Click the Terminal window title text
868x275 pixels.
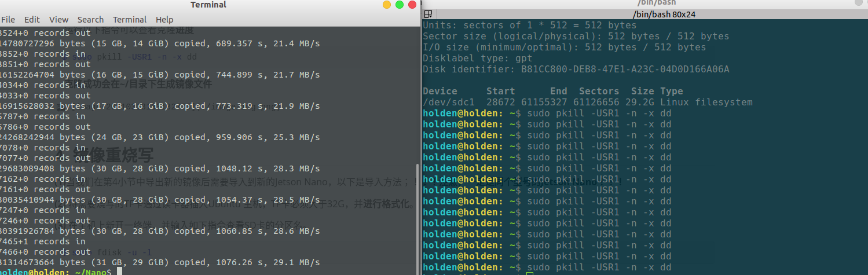[208, 5]
